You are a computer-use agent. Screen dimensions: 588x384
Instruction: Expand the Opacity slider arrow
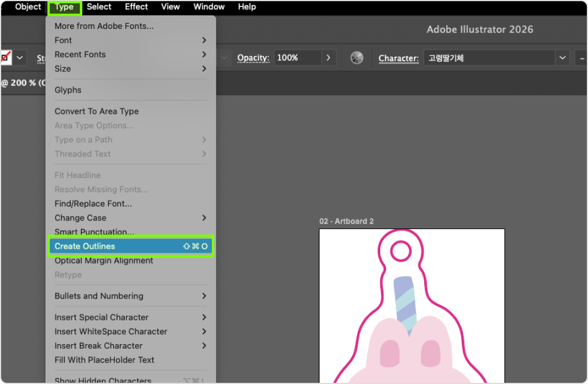pyautogui.click(x=328, y=58)
